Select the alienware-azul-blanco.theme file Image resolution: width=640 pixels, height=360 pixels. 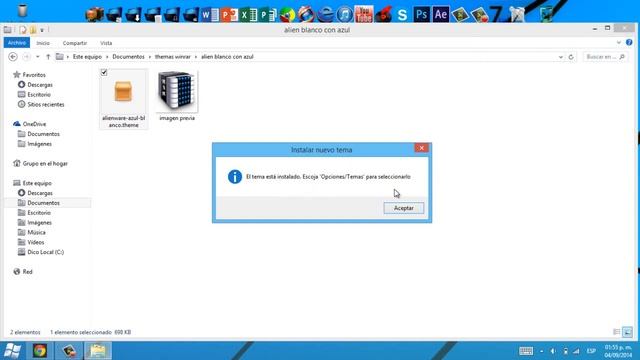click(x=123, y=99)
